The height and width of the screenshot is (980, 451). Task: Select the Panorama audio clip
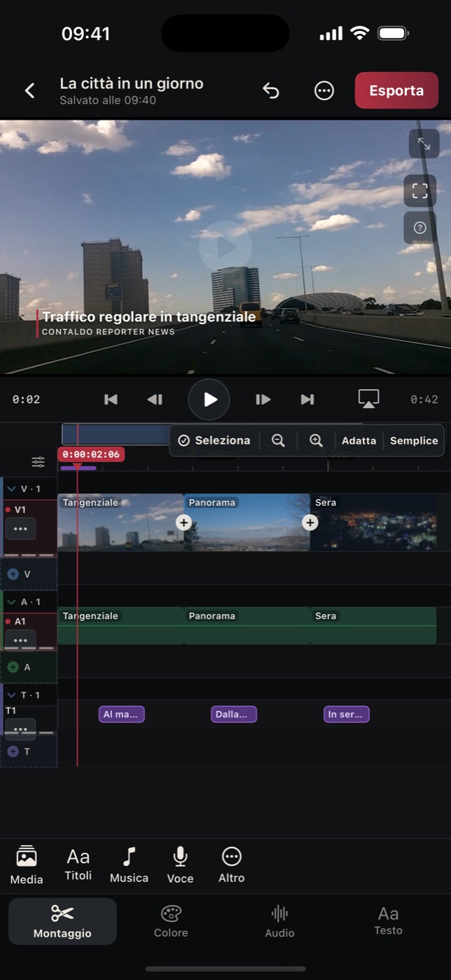(247, 626)
